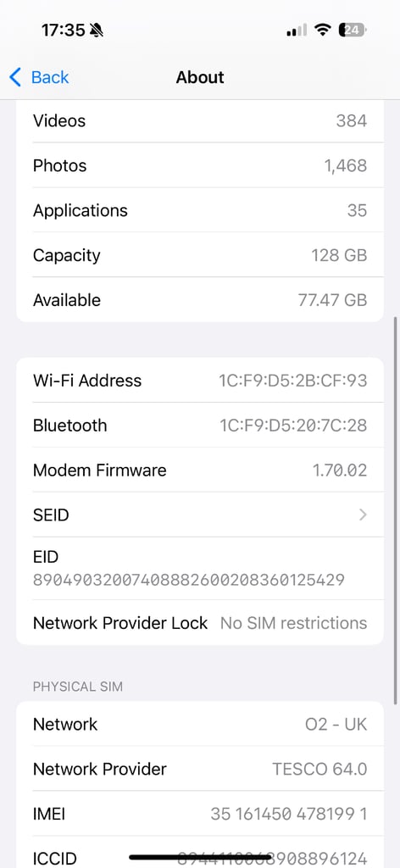400x868 pixels.
Task: Tap the silent mode bell icon
Action: point(97,30)
